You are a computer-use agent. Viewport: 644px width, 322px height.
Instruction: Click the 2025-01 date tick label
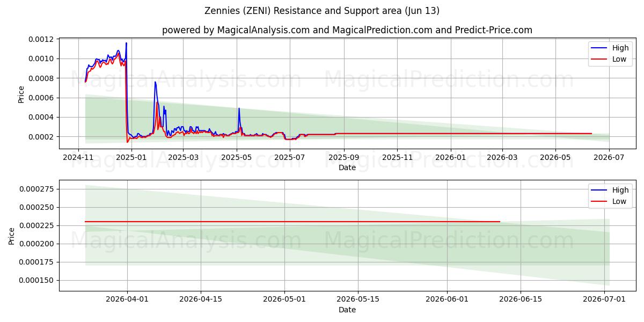tap(131, 157)
